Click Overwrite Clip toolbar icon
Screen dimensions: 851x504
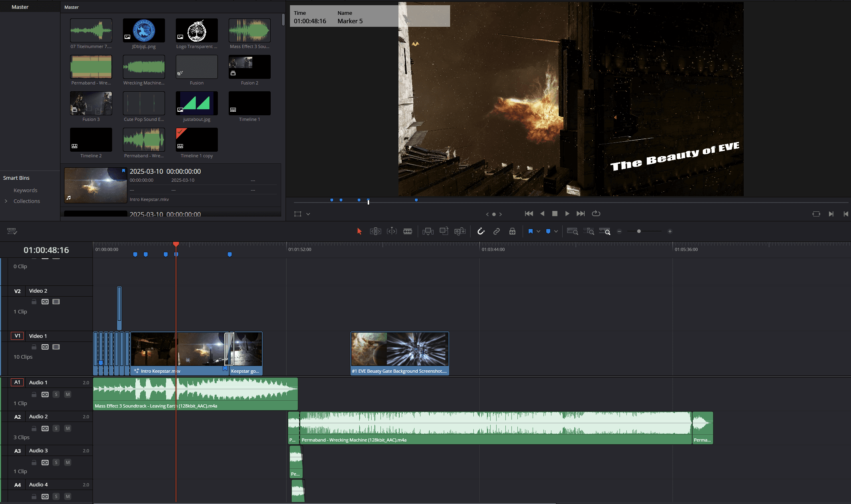pyautogui.click(x=444, y=231)
